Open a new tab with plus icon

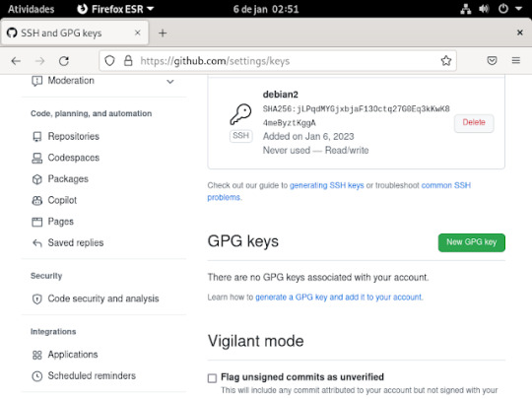click(x=163, y=33)
